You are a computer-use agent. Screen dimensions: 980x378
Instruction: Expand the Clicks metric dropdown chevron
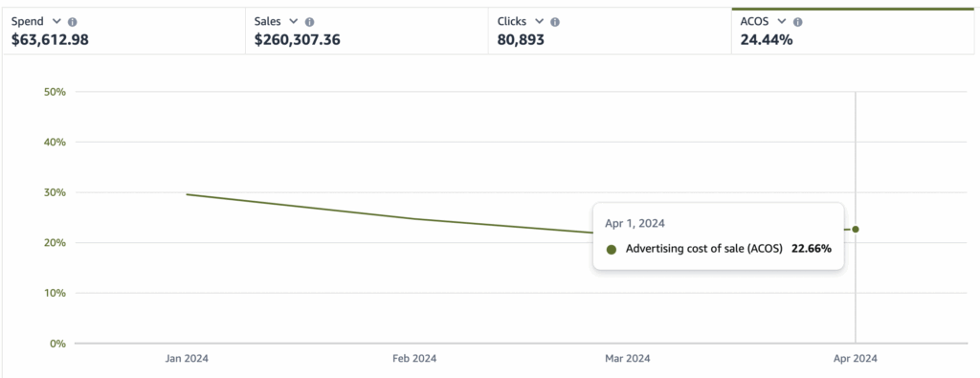540,22
